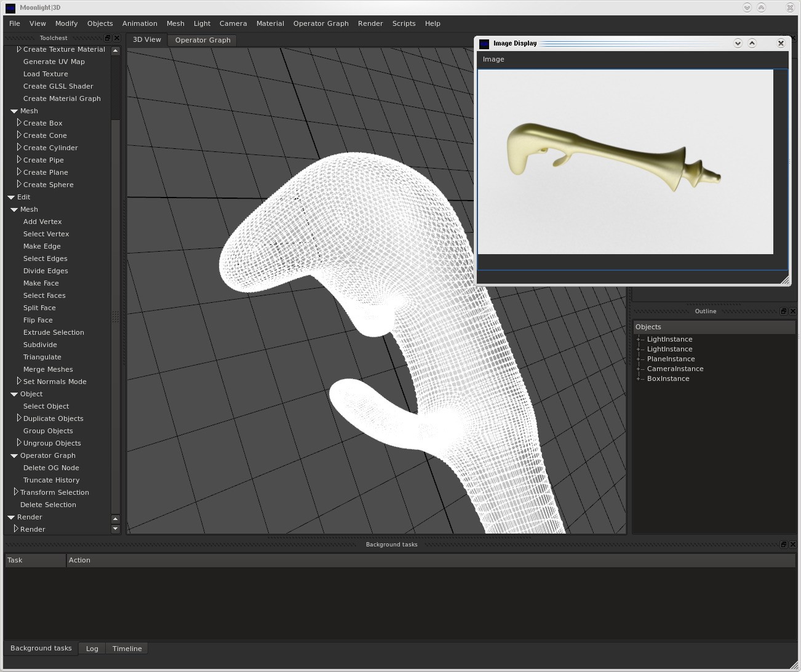The image size is (801, 672).
Task: Collapse the Edit section in Toolchest
Action: coord(11,198)
